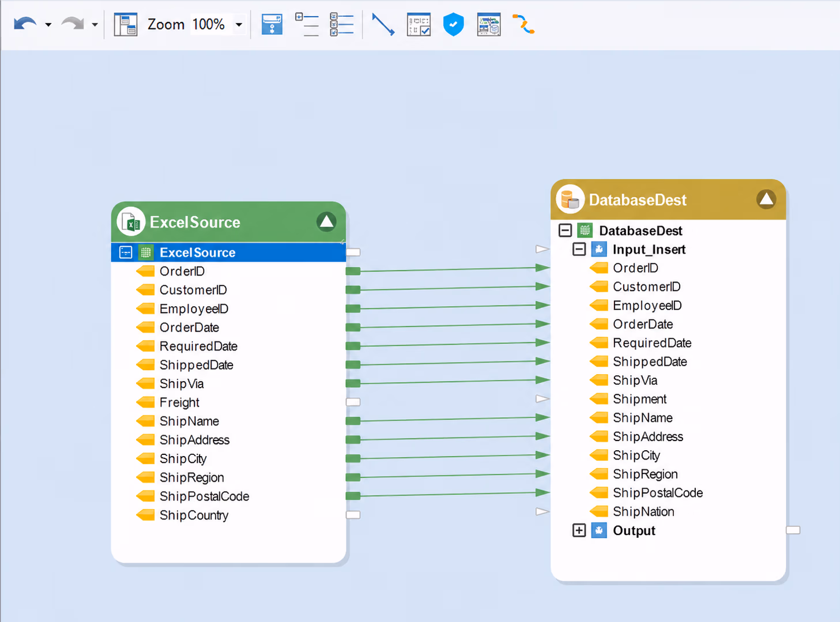Collapse the ExcelSource object via header triangle
This screenshot has width=840, height=622.
tap(326, 222)
